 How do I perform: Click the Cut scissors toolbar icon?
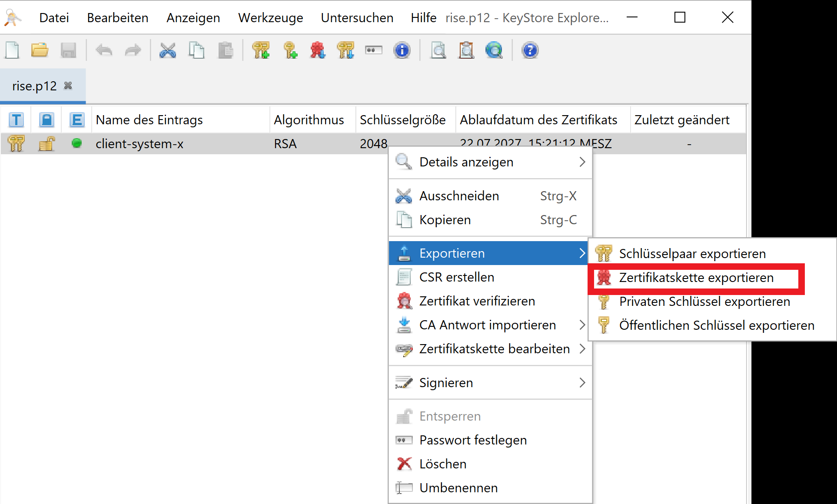168,50
